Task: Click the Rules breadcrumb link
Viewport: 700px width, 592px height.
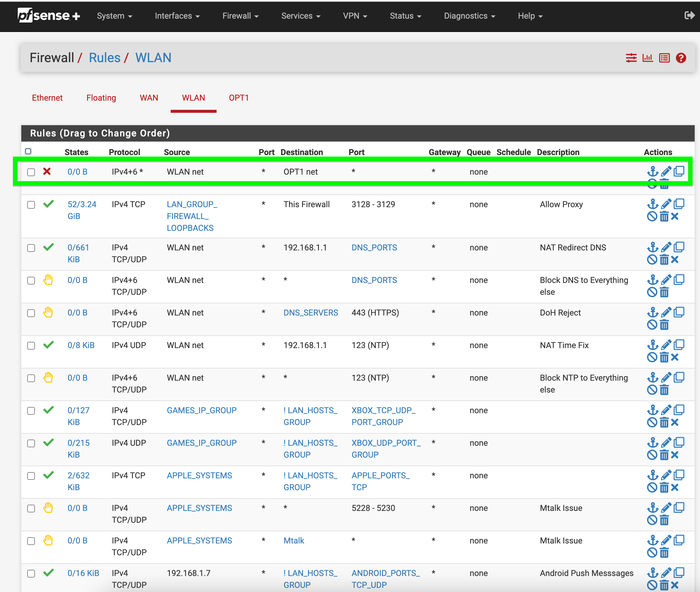Action: click(104, 58)
